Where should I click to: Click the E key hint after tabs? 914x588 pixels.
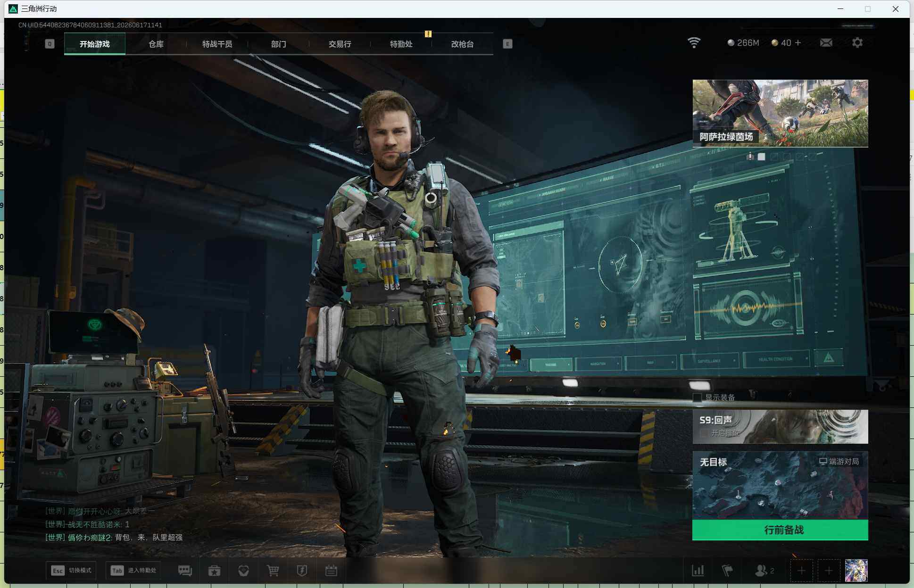coord(507,44)
